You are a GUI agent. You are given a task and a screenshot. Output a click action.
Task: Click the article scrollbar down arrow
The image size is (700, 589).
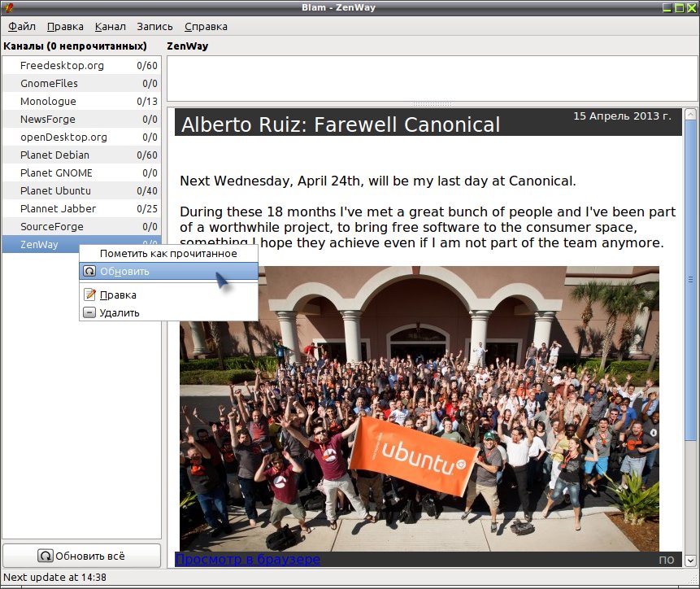click(690, 560)
